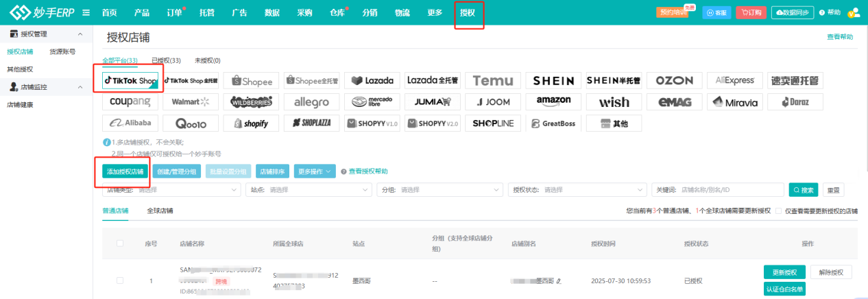This screenshot has width=868, height=299.
Task: Select the Coupang platform tile
Action: (x=130, y=102)
